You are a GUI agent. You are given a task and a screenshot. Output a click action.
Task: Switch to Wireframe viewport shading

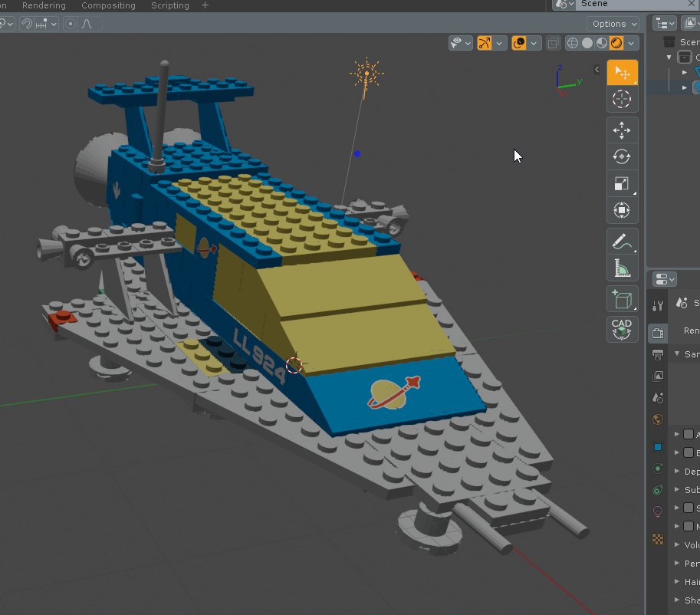click(x=572, y=43)
